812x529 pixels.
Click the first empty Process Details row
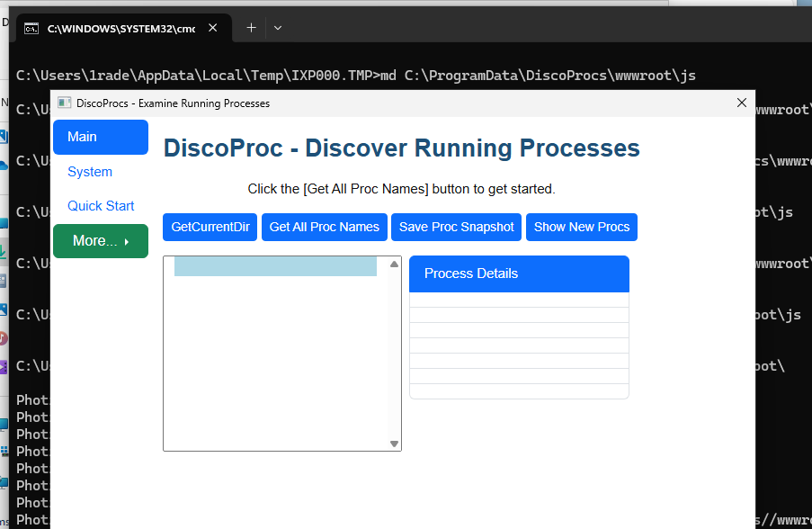(x=519, y=300)
